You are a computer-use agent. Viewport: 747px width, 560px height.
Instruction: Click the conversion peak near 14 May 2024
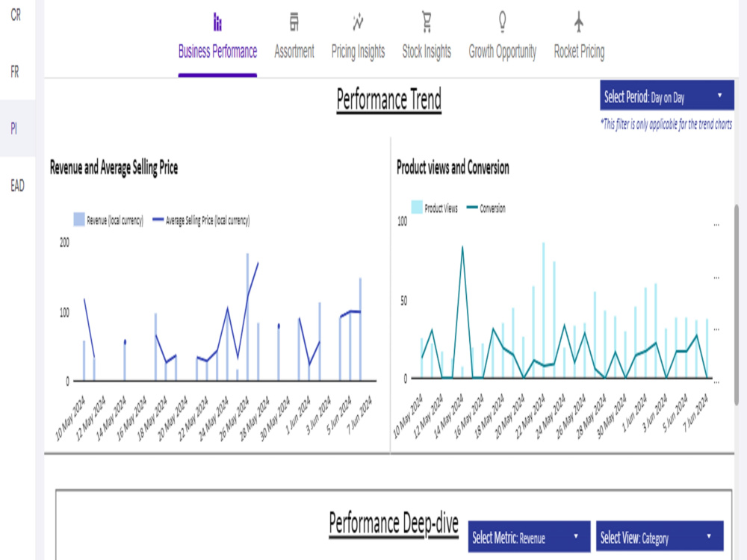tap(462, 248)
